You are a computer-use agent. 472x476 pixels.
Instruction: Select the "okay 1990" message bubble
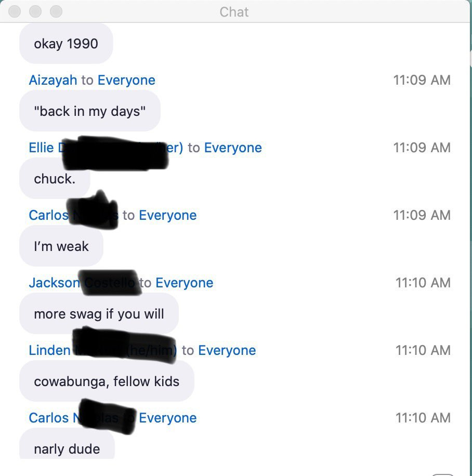pos(66,44)
